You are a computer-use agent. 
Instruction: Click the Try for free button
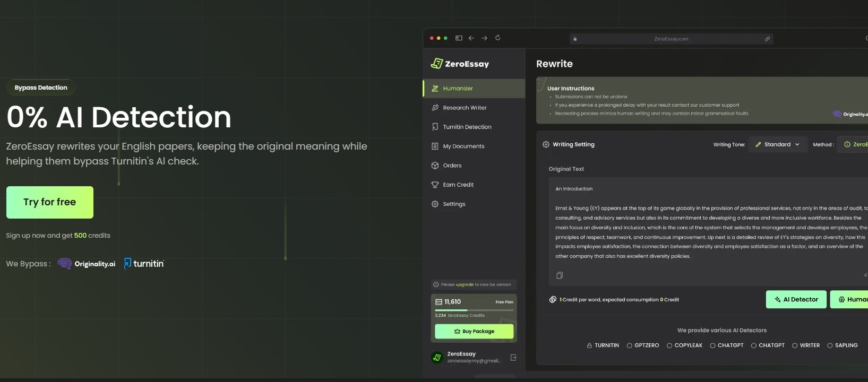(50, 202)
